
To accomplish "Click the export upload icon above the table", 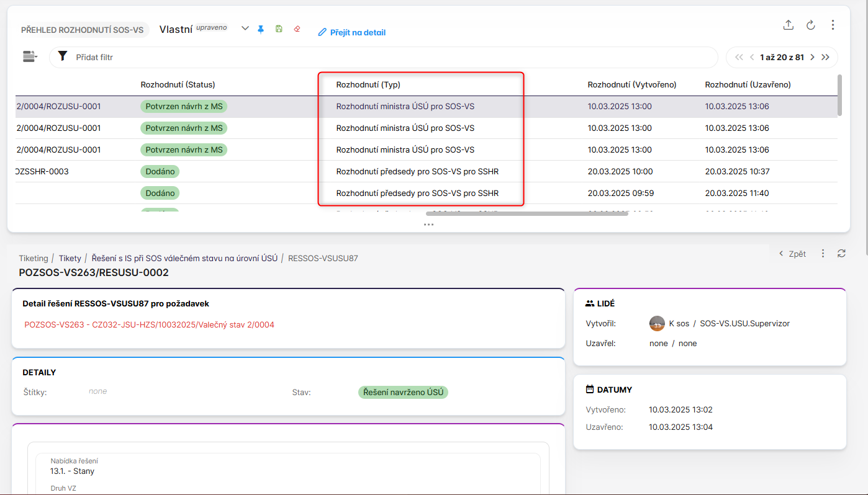I will click(788, 25).
